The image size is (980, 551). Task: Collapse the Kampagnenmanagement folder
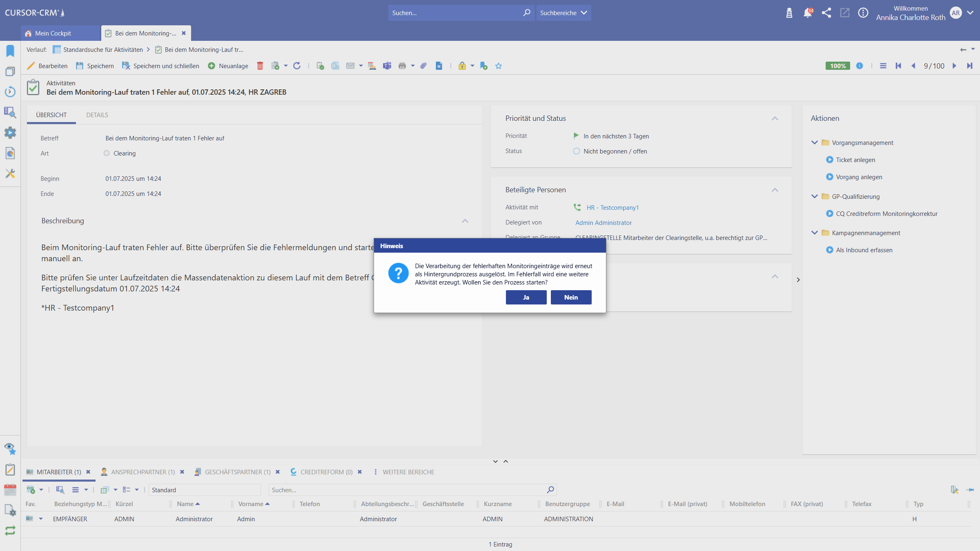[x=815, y=233]
